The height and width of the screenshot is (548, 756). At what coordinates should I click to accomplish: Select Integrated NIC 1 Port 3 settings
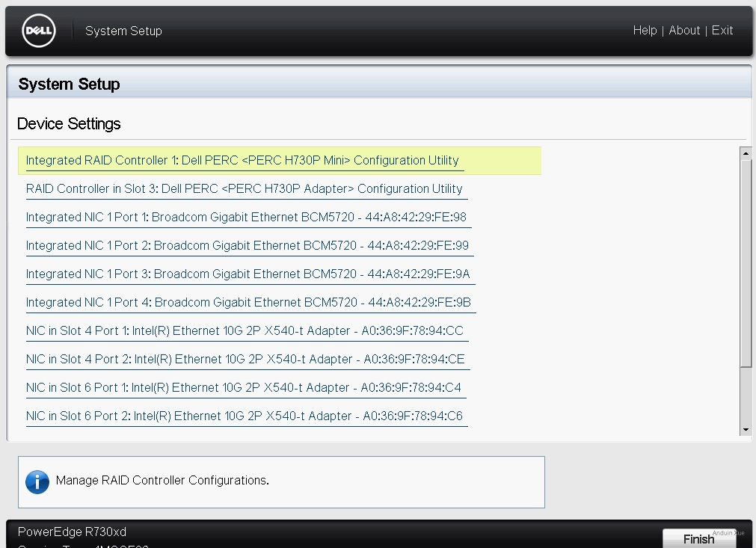click(x=248, y=274)
